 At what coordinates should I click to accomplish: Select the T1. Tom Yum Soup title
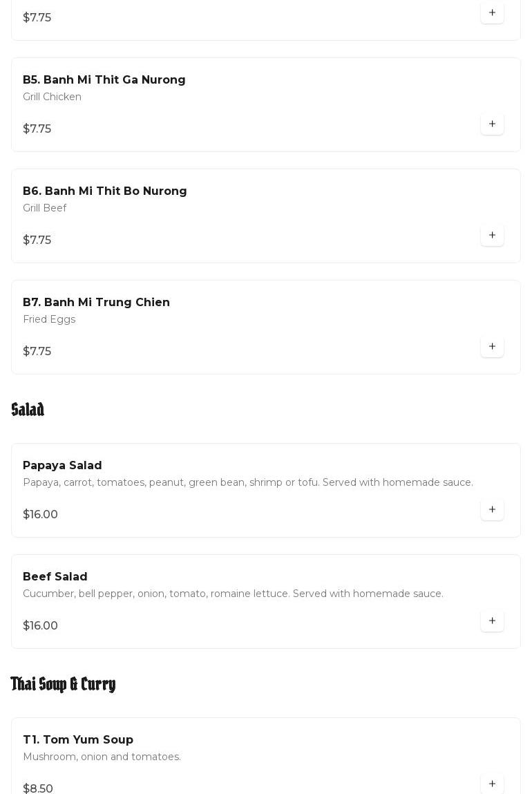pos(78,740)
